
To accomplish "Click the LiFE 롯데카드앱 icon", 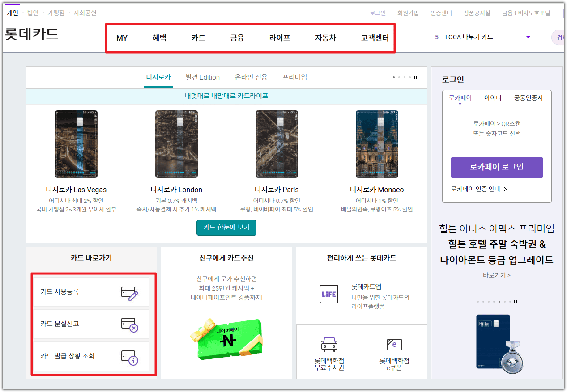I will tap(329, 294).
